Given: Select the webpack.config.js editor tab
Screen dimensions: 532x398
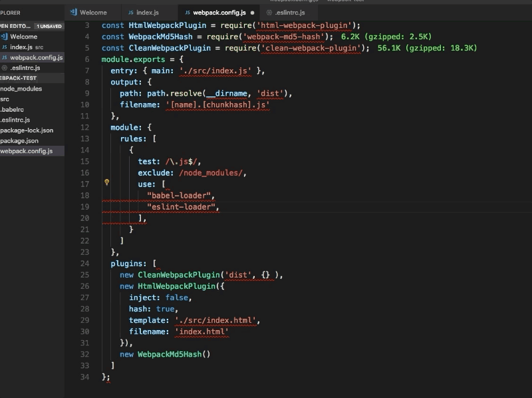Looking at the screenshot, I should pos(219,13).
